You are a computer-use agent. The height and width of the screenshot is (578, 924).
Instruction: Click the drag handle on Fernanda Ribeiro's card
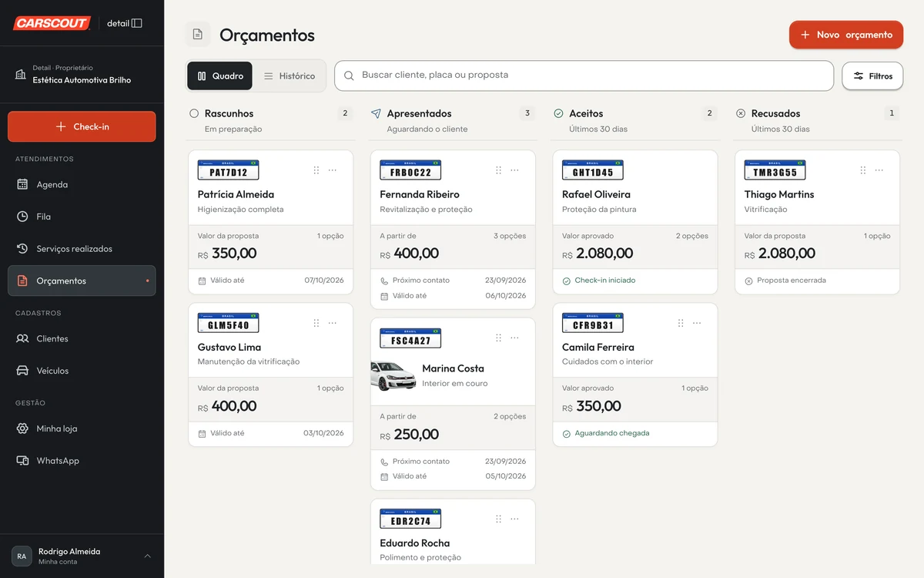tap(499, 170)
